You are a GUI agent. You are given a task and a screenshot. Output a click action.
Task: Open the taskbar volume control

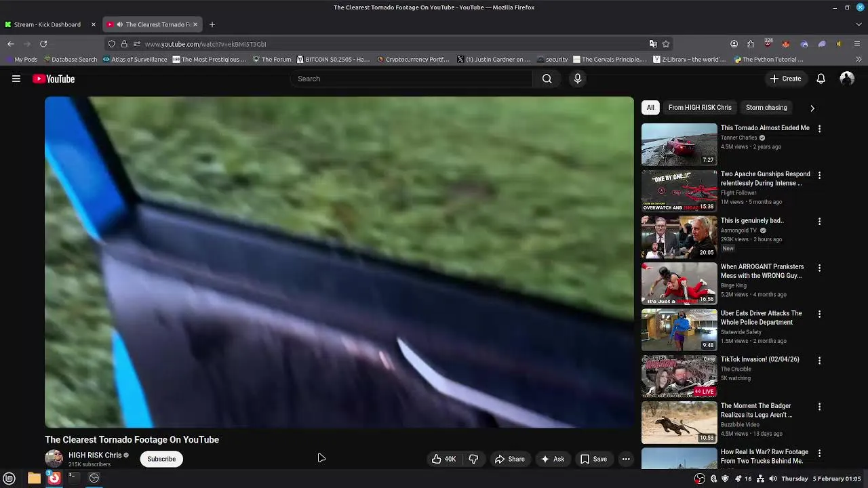[x=772, y=479]
